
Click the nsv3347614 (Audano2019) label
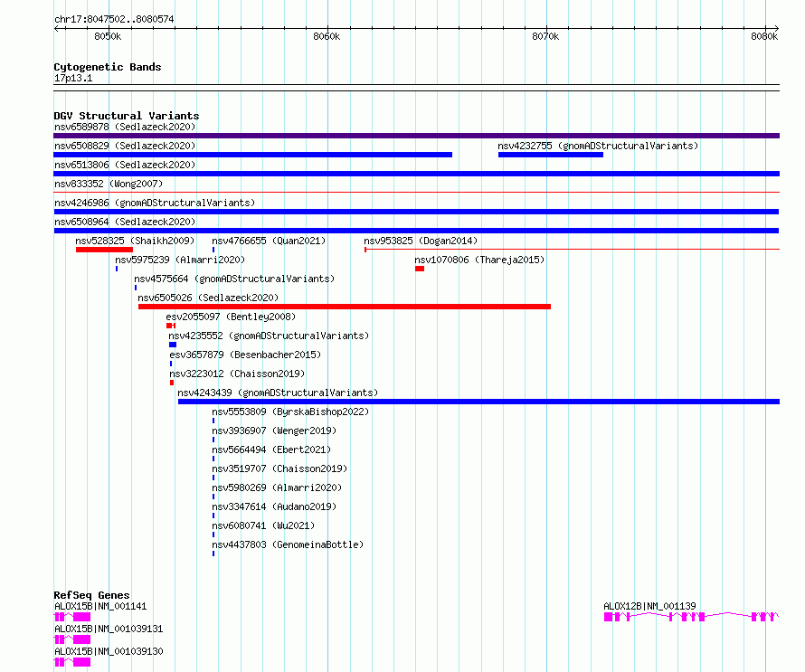point(274,506)
